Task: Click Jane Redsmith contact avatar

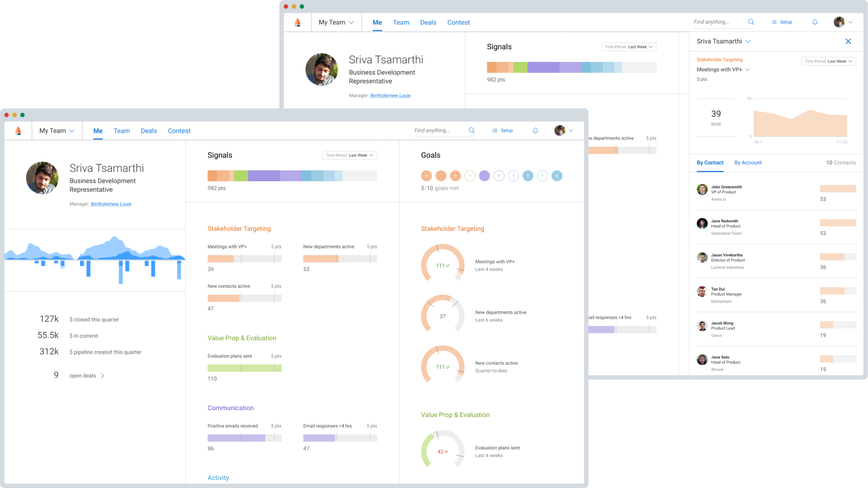Action: pyautogui.click(x=702, y=223)
